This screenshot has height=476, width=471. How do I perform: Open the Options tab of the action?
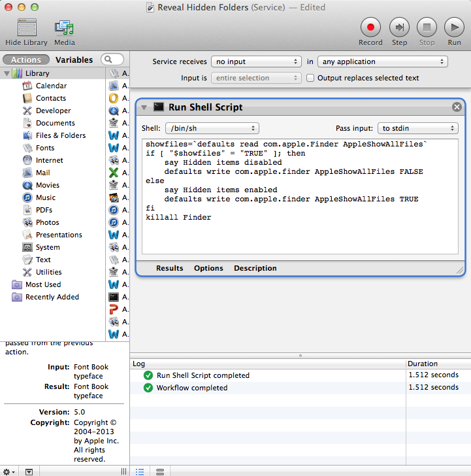(208, 268)
